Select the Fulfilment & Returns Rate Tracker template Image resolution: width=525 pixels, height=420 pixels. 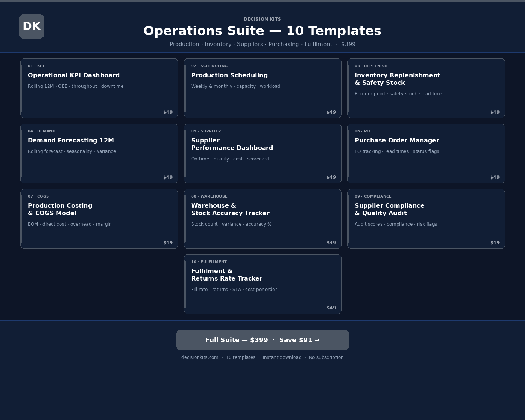pyautogui.click(x=262, y=284)
